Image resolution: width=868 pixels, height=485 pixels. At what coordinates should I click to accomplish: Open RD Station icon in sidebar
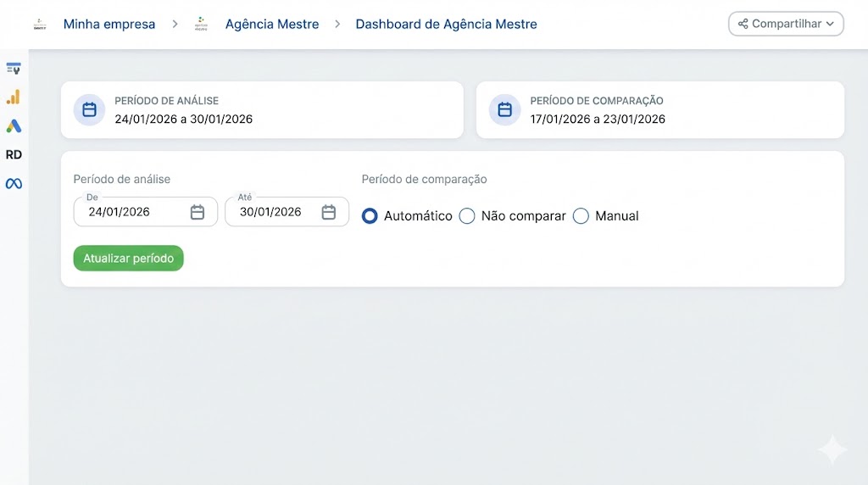pos(14,154)
